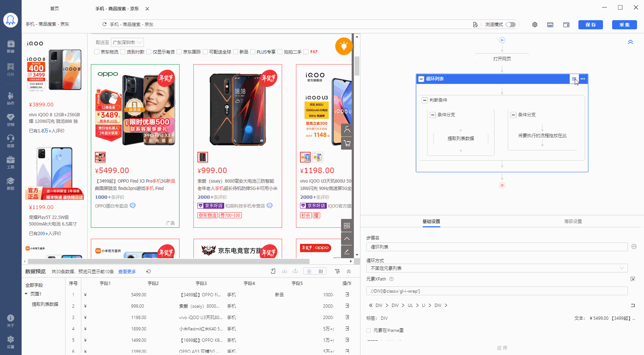Collapse the 页面1 tree node
The height and width of the screenshot is (355, 644).
(x=26, y=294)
